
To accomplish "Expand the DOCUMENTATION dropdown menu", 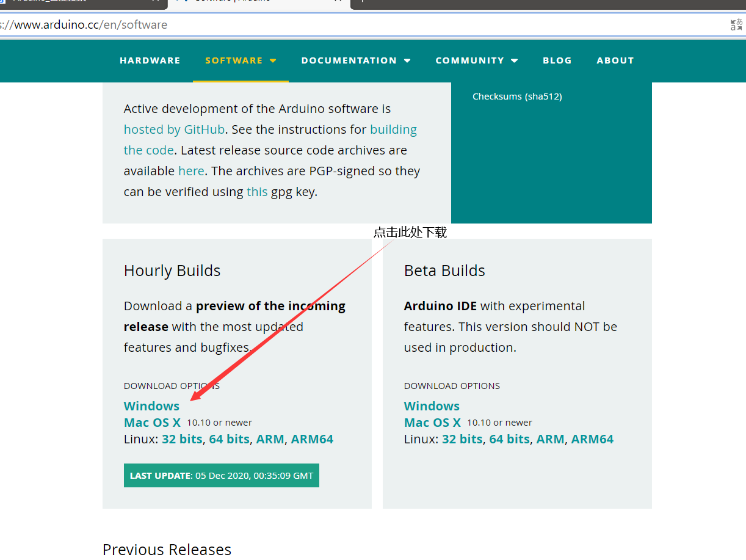I will [356, 60].
